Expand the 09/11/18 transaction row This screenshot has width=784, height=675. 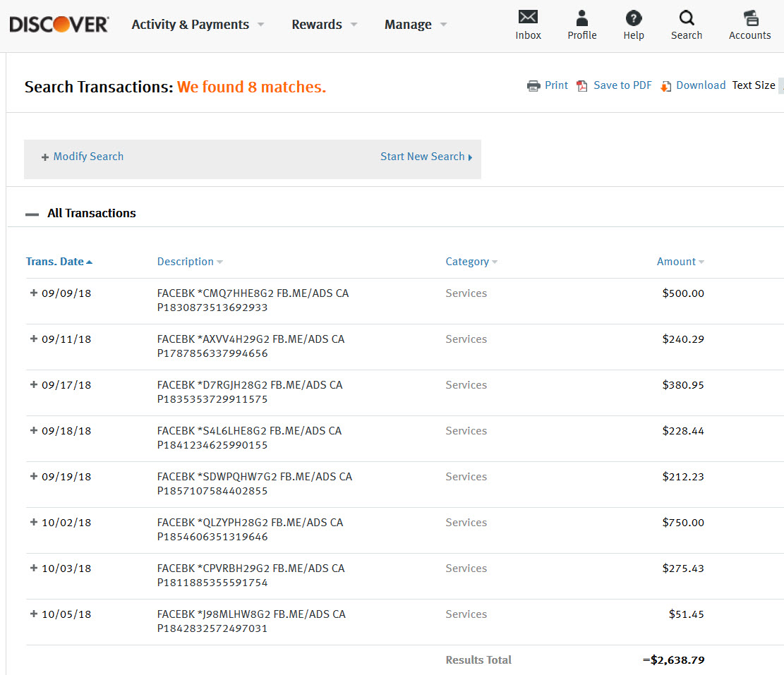pos(33,339)
